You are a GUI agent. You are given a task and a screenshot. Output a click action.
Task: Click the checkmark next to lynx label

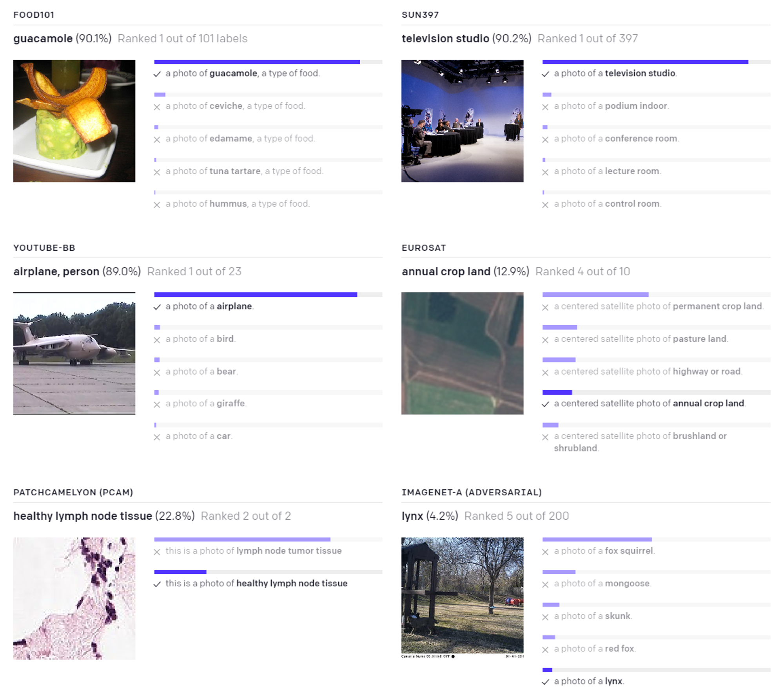coord(545,682)
